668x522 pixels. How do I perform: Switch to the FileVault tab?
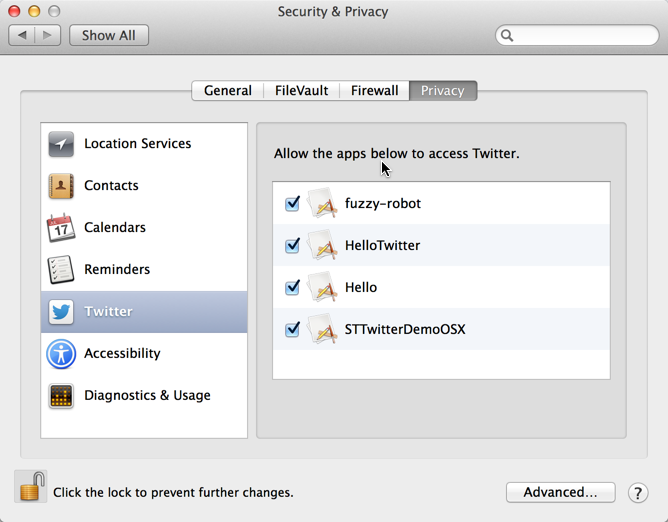pos(301,91)
